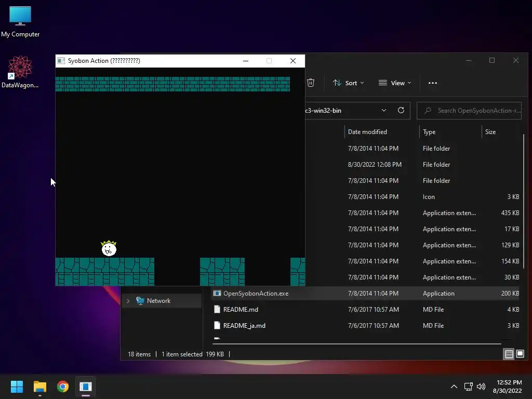Select the README.md file
532x399 pixels.
coord(366,310)
